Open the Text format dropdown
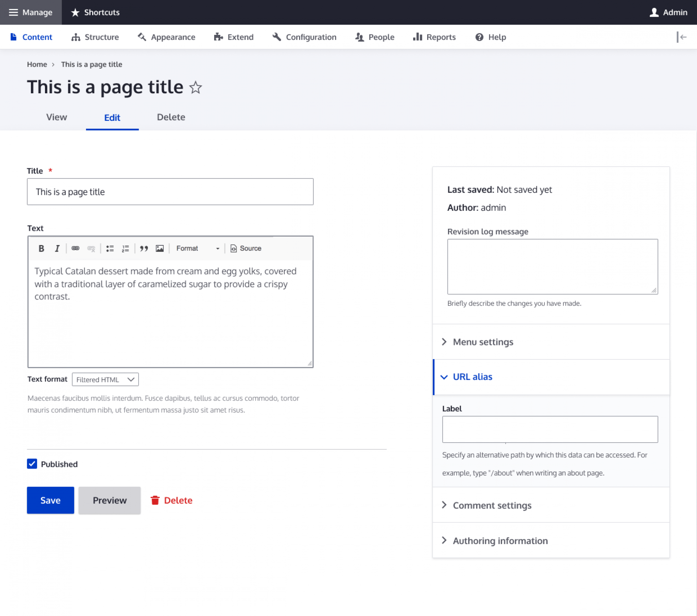697x616 pixels. coord(105,379)
